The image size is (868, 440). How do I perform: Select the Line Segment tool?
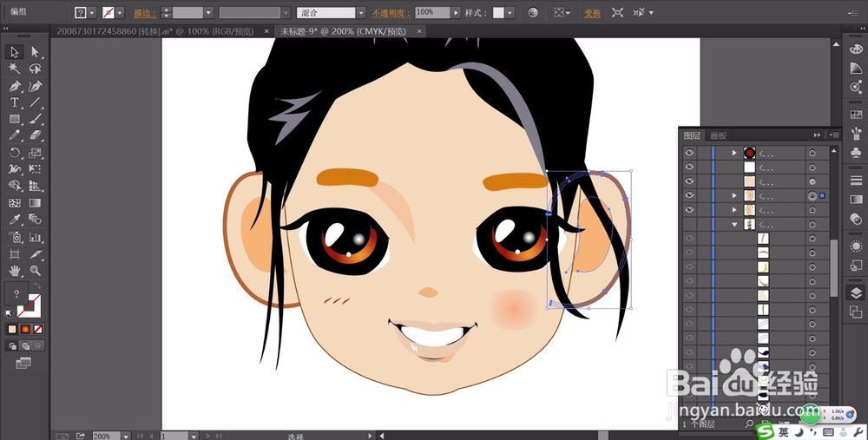[35, 102]
